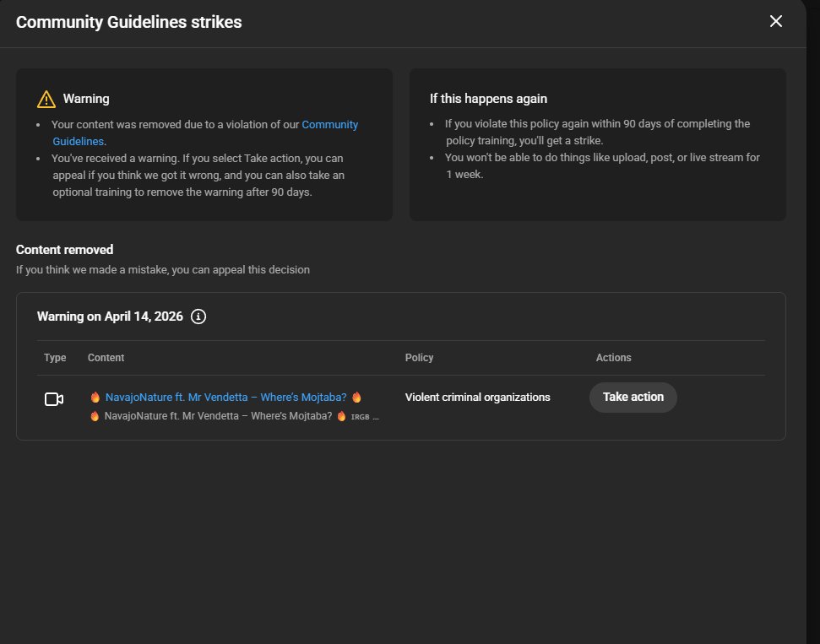This screenshot has height=644, width=820.
Task: Click the video camera type icon
Action: coord(54,399)
